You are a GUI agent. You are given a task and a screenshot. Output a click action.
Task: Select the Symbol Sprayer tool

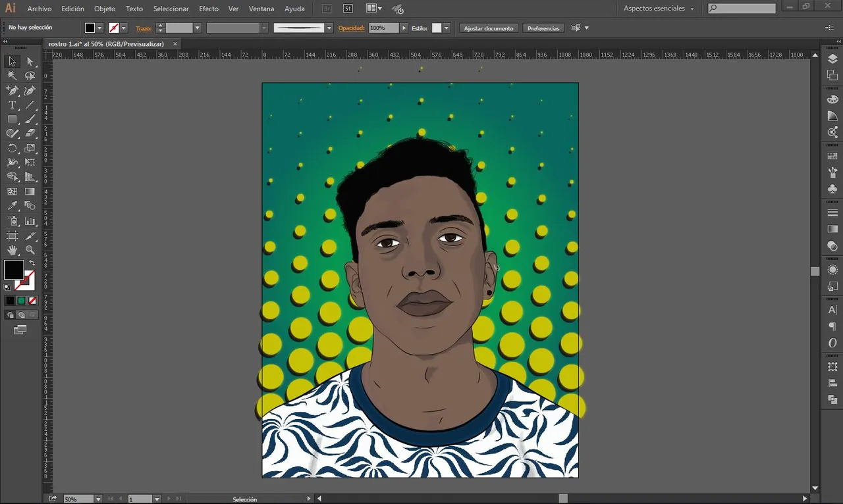12,221
